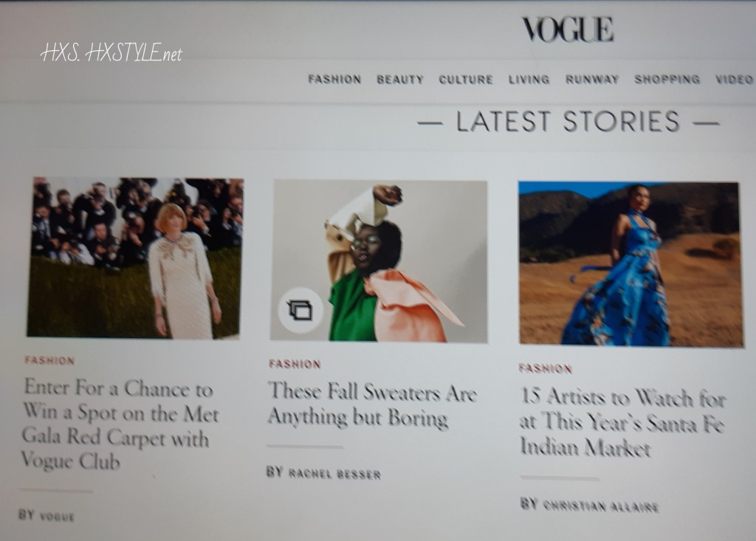This screenshot has height=541, width=756.
Task: Open These Fall Sweaters Are Anything but Boring
Action: pos(372,404)
